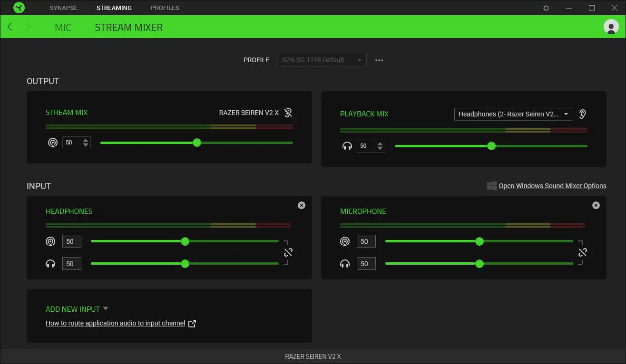Click Microphone stream volume value field

pos(366,241)
